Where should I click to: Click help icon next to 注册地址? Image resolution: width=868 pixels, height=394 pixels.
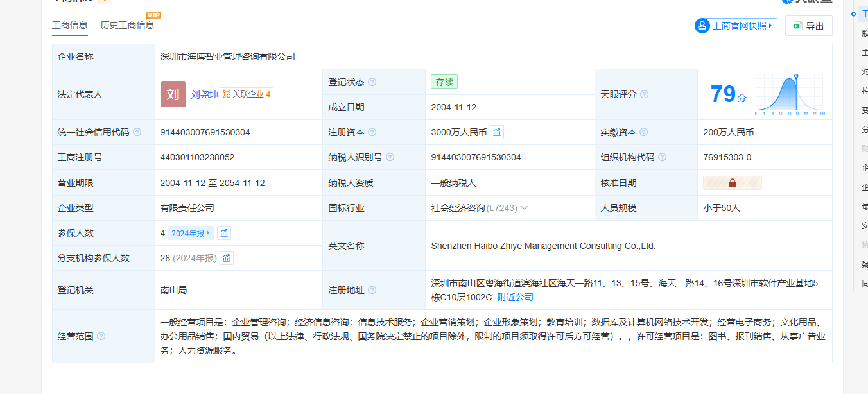coord(372,290)
